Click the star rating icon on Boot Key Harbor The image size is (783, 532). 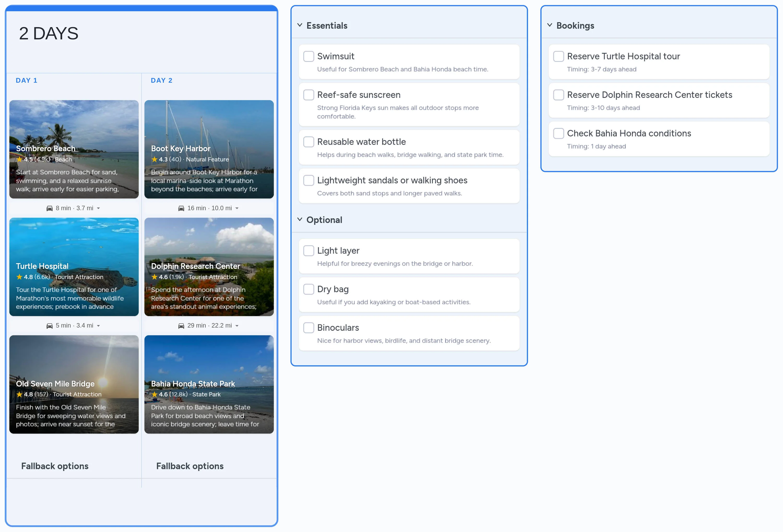pyautogui.click(x=155, y=159)
